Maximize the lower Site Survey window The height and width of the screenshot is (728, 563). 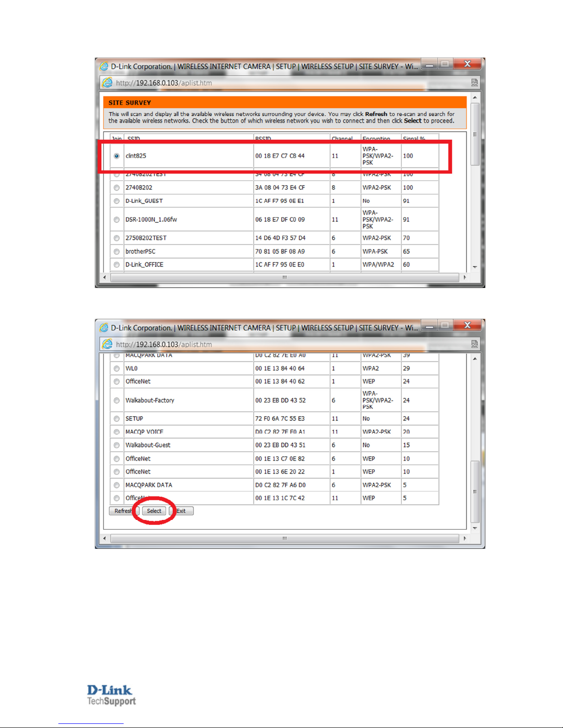(x=445, y=326)
